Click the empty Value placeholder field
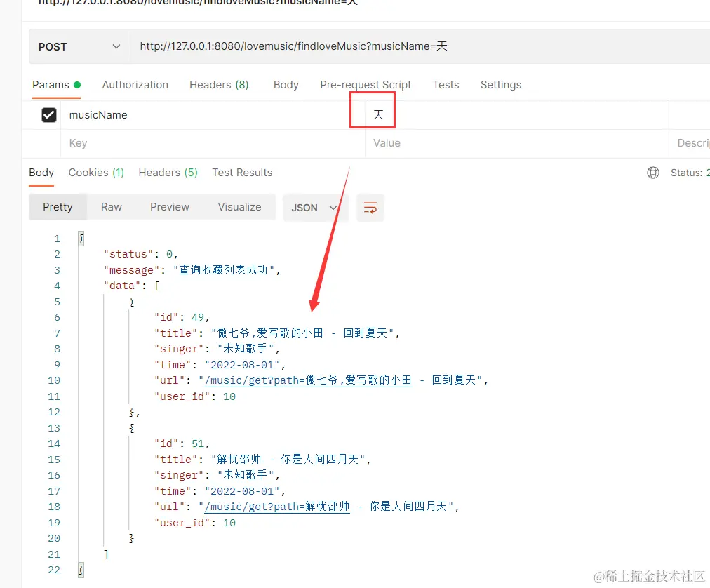Viewport: 710px width, 588px height. click(516, 144)
